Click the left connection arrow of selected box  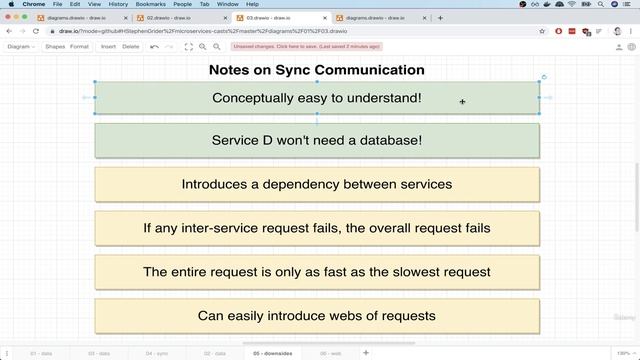(86, 98)
